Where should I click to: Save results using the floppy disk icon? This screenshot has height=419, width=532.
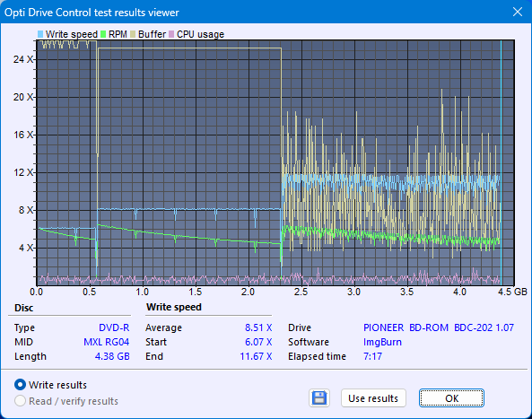(319, 398)
